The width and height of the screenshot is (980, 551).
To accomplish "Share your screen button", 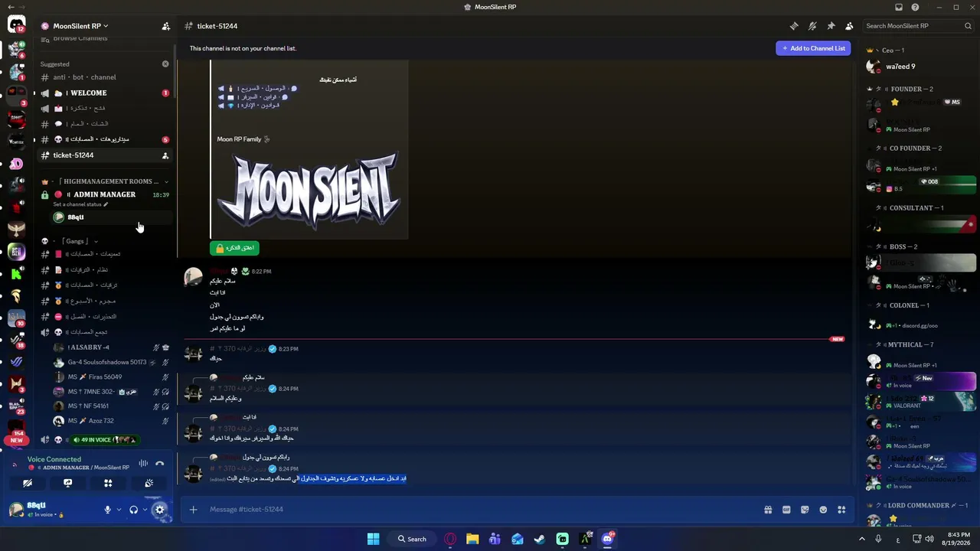I will (67, 483).
